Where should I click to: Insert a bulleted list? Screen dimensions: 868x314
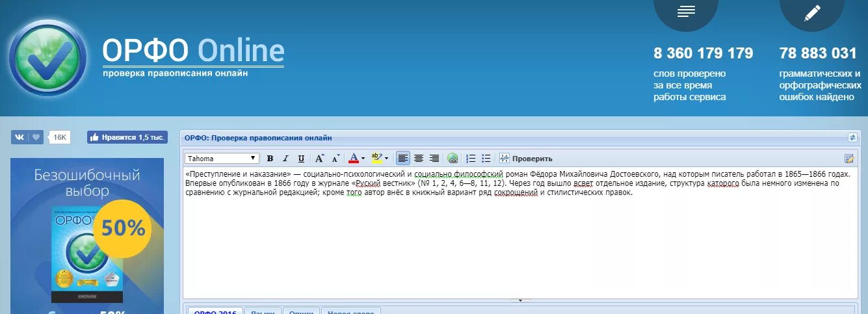point(487,158)
